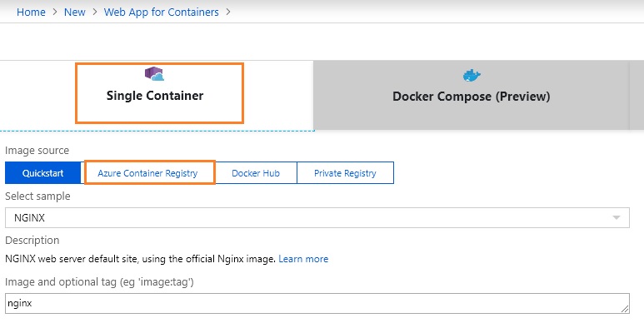Screen dimensions: 644x328
Task: Click the resize handle of the image field
Action: point(625,309)
